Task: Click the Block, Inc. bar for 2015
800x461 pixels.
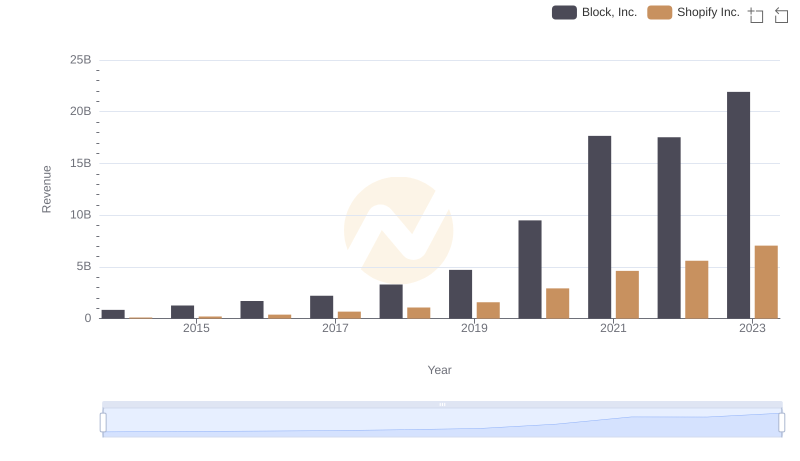Action: (x=183, y=312)
